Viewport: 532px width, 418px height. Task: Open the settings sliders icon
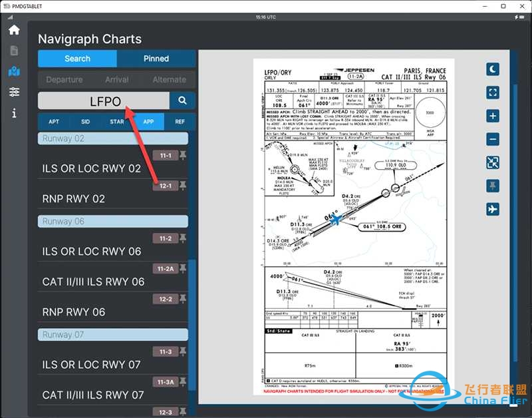14,92
